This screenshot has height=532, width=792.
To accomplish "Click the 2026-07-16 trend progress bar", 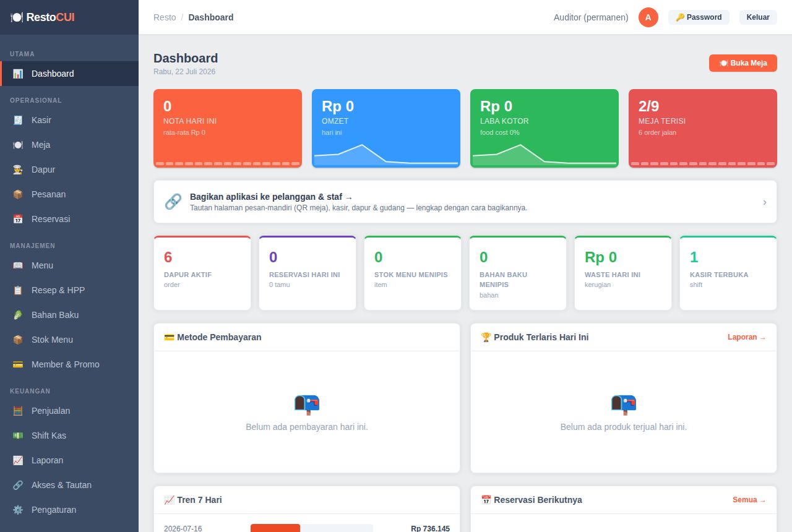I will coord(312,528).
